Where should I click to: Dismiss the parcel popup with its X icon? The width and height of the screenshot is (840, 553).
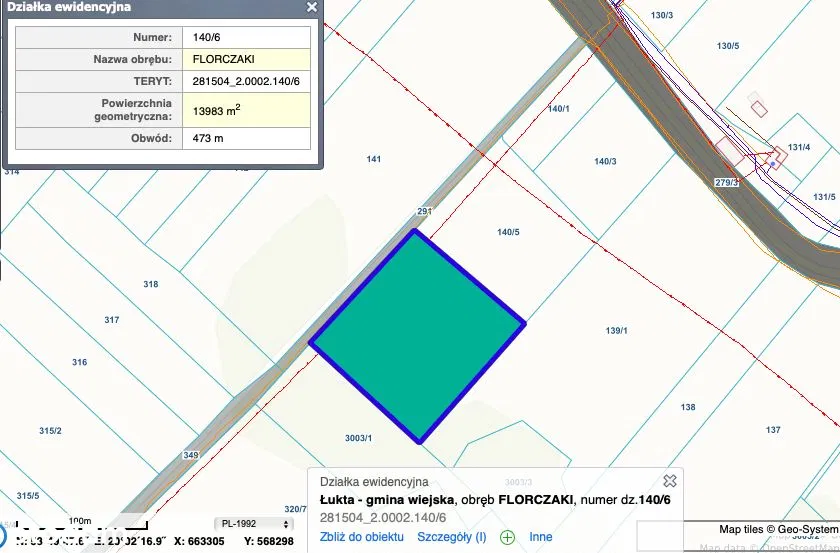[670, 481]
